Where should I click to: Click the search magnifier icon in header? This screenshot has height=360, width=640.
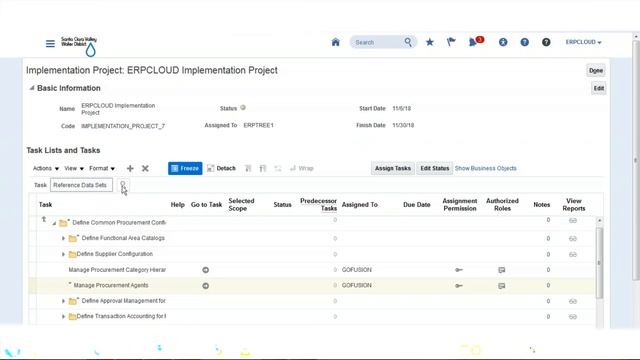click(x=408, y=42)
